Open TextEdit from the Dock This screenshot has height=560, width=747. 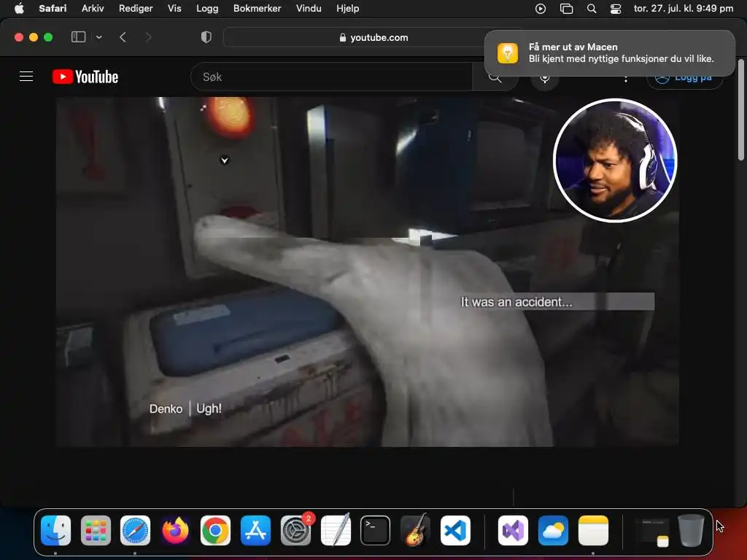coord(336,531)
